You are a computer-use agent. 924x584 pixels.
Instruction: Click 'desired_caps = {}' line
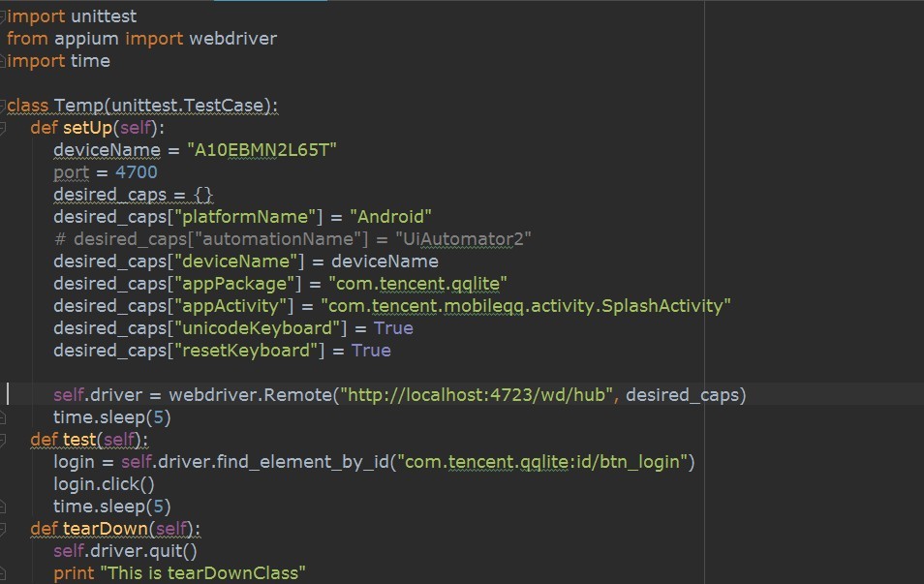click(x=134, y=195)
